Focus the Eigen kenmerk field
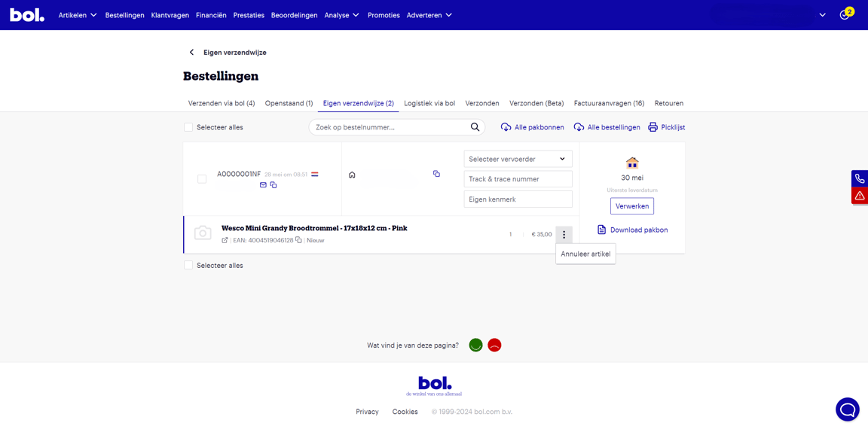This screenshot has height=429, width=868. pyautogui.click(x=518, y=199)
